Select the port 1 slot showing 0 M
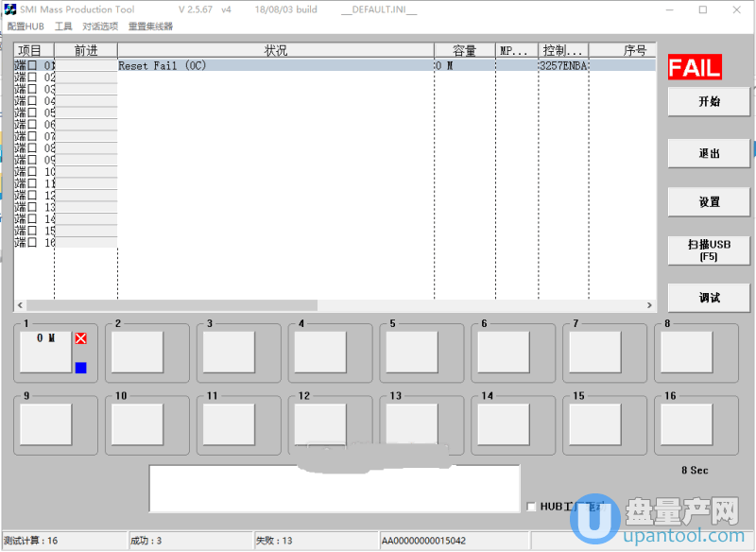Image resolution: width=756 pixels, height=552 pixels. [45, 352]
